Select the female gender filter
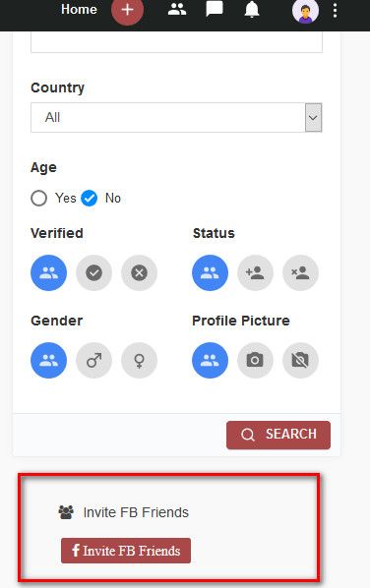370x588 pixels. (139, 361)
